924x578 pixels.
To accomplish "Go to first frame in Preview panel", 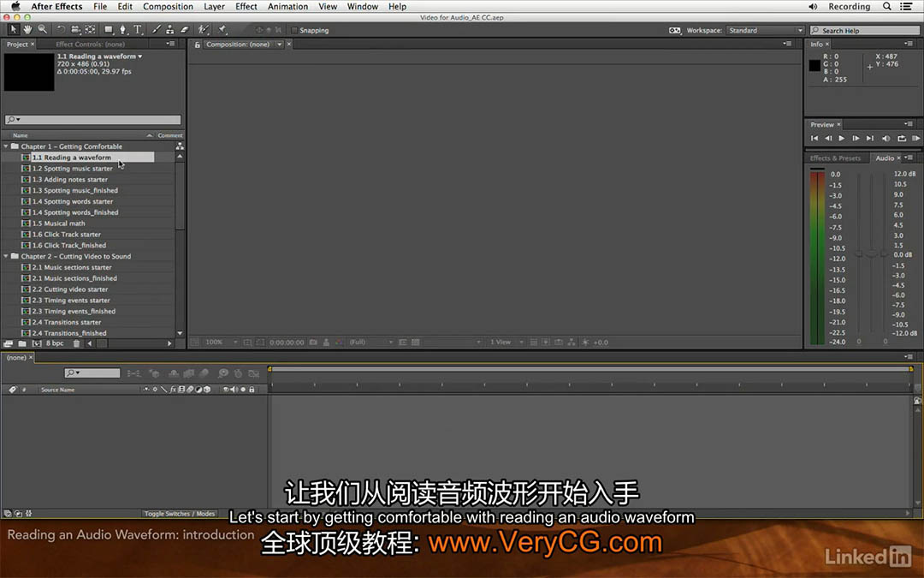I will [814, 138].
